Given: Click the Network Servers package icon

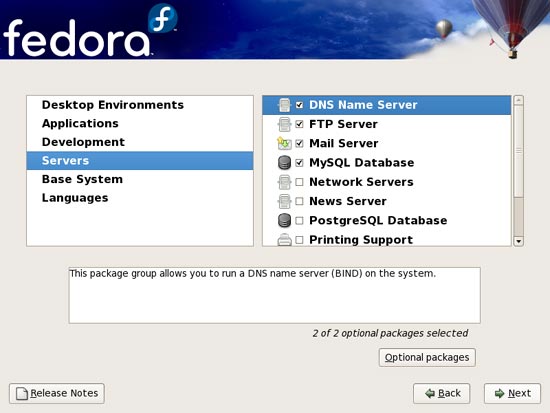Looking at the screenshot, I should (284, 182).
